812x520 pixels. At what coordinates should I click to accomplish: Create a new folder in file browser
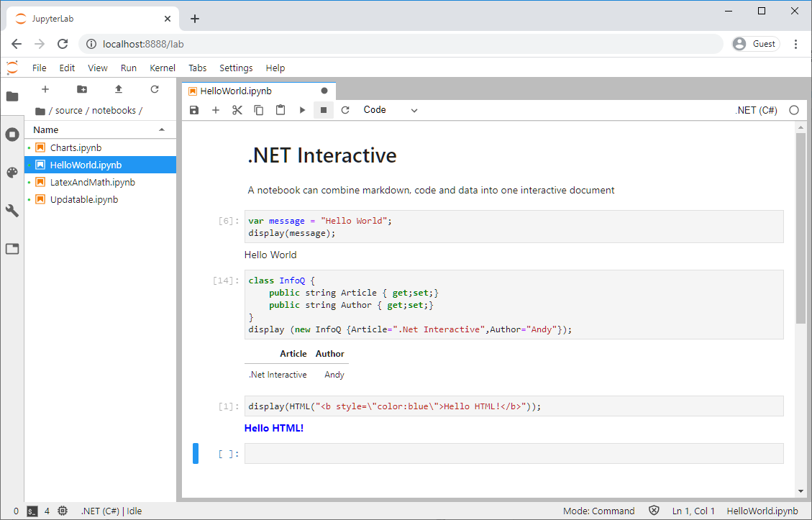pyautogui.click(x=82, y=89)
